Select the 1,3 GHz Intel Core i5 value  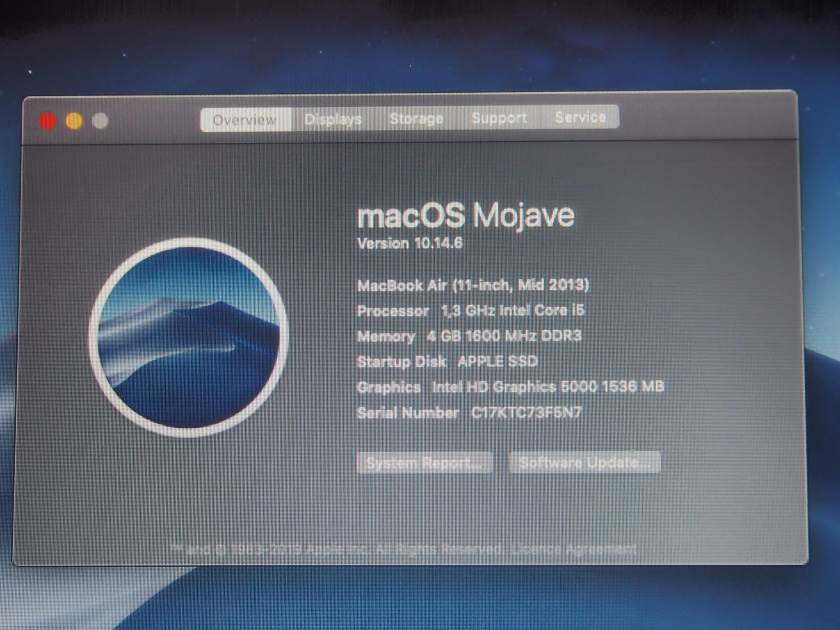(x=513, y=310)
